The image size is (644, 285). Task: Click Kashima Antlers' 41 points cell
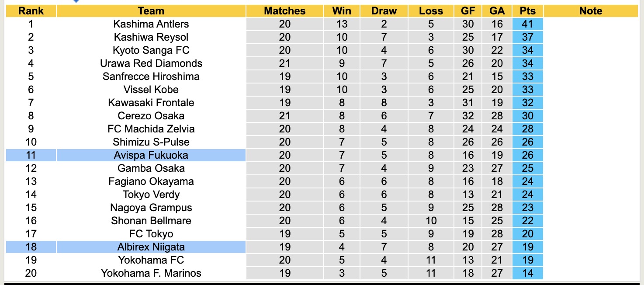527,24
